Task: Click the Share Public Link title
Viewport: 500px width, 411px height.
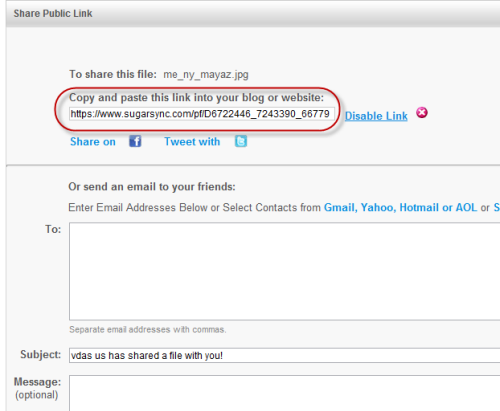Action: tap(53, 13)
